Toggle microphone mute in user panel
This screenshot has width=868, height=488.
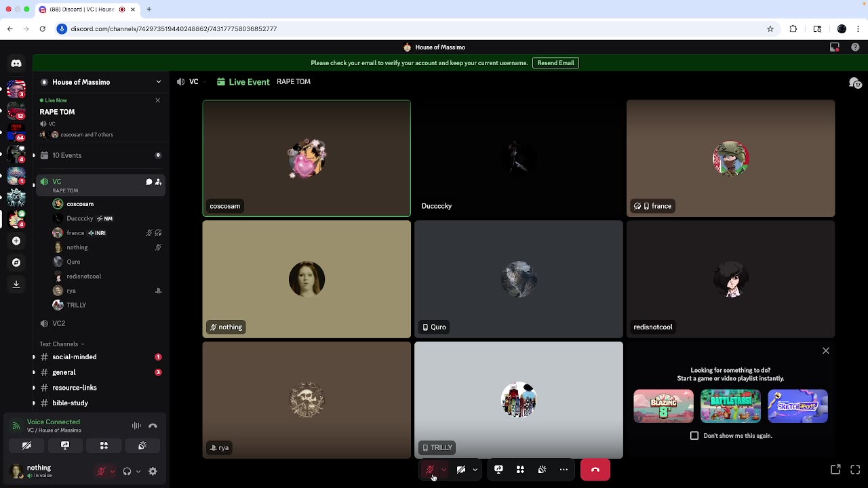point(101,471)
